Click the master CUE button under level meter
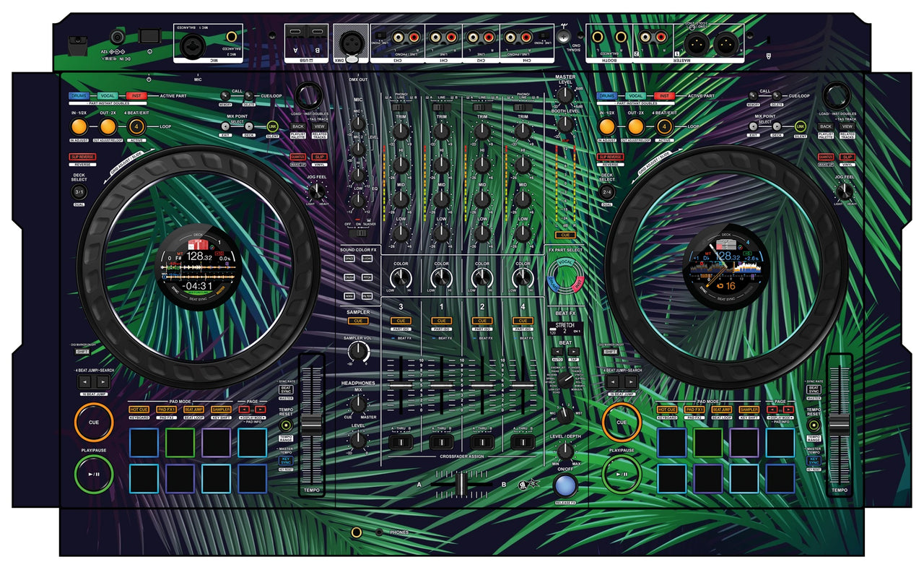924x562 pixels. (565, 235)
